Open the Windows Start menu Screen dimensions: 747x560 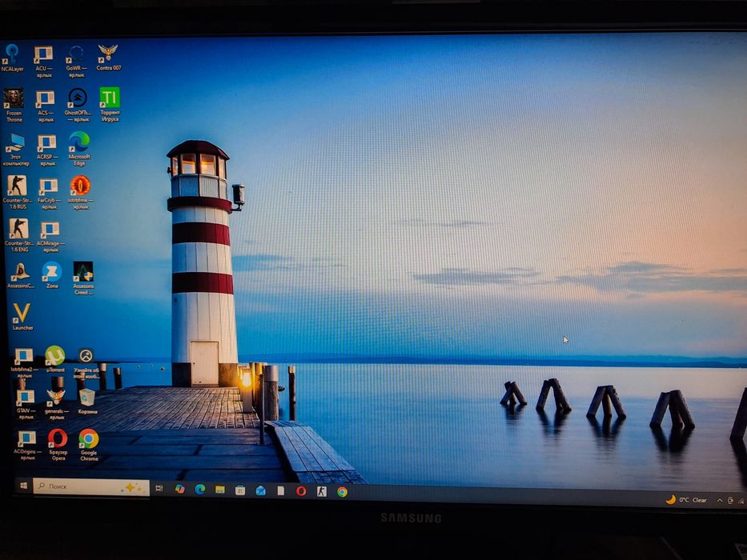click(x=23, y=486)
